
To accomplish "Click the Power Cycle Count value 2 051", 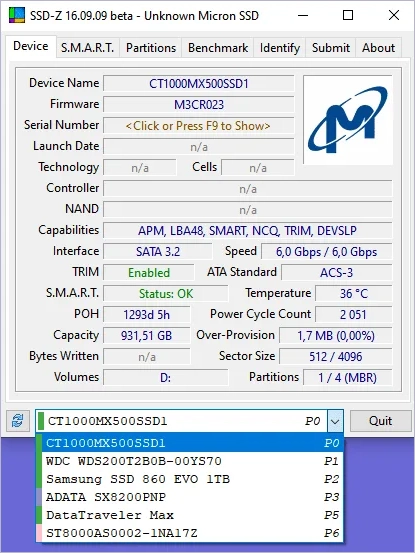I will (354, 315).
